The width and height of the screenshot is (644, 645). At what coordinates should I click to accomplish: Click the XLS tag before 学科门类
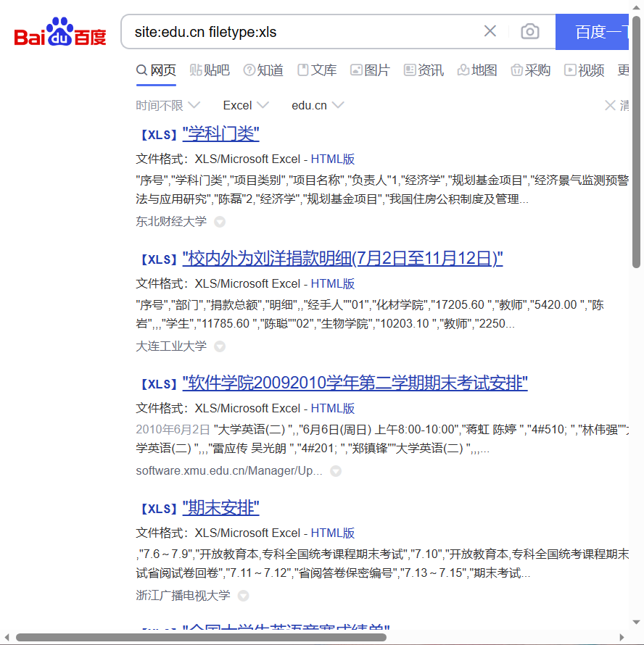[159, 135]
